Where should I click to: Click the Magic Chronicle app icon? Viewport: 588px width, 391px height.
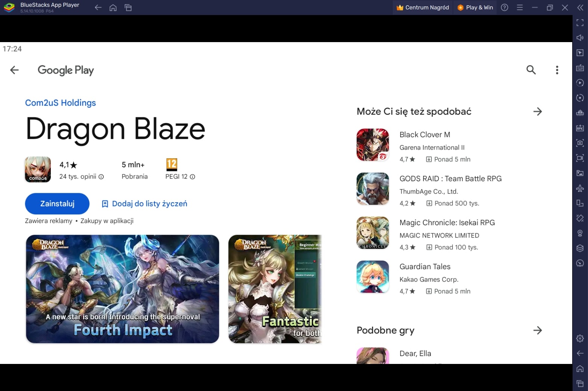pyautogui.click(x=373, y=233)
